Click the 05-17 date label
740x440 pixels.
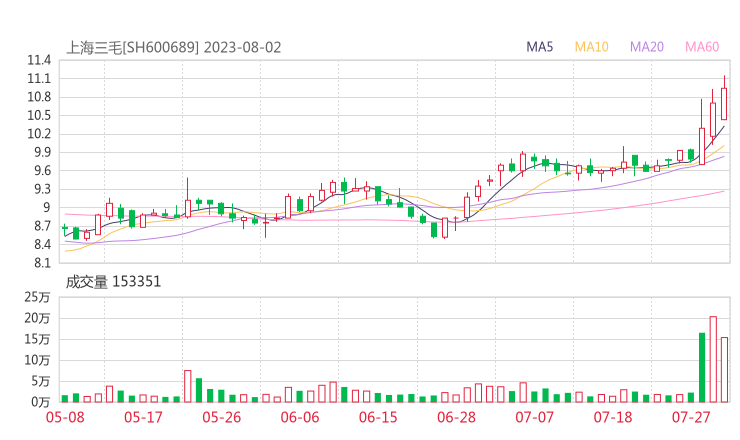(x=143, y=417)
